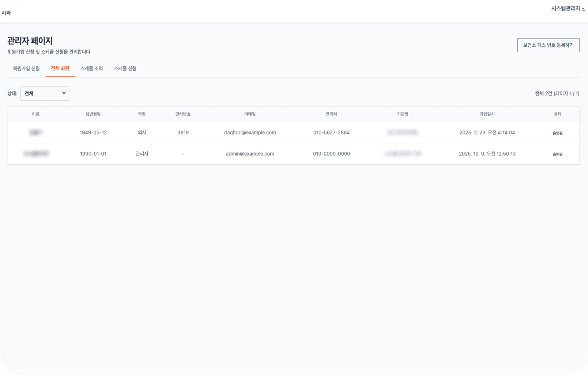The image size is (588, 375).
Task: Click phone number 010-5627-2864
Action: [331, 132]
